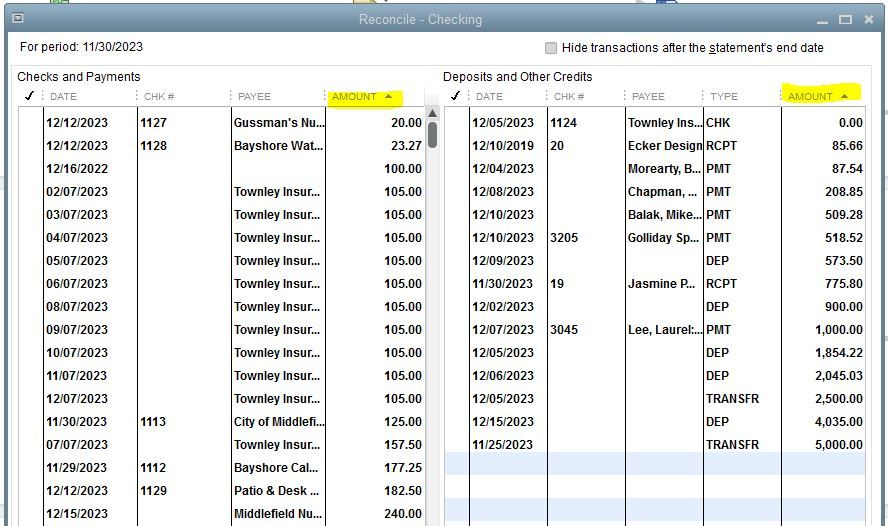This screenshot has height=526, width=888.
Task: Select the City of Middlefi... check 1113
Action: [221, 422]
